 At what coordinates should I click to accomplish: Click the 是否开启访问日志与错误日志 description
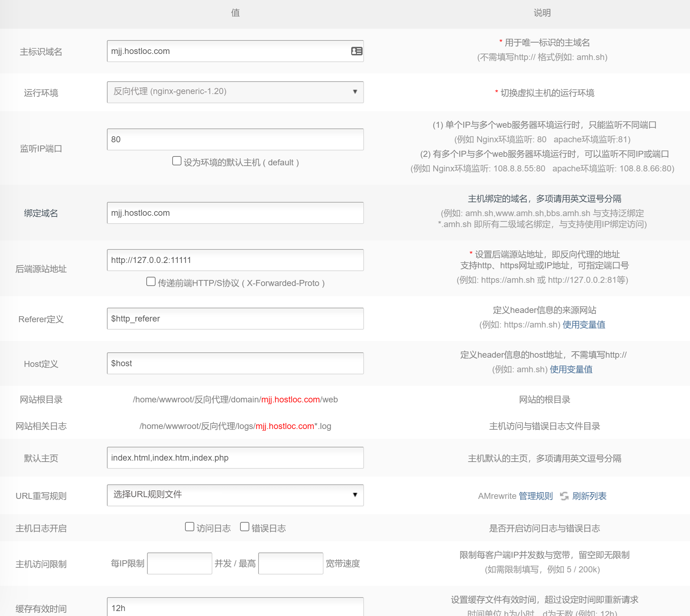click(544, 528)
